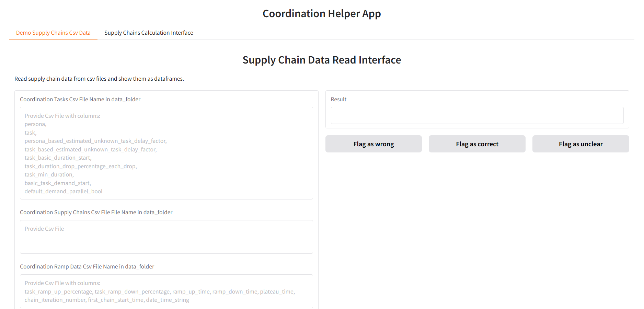This screenshot has height=309, width=644.
Task: Click the Coordination Ramp Data Csv File label
Action: 87,267
